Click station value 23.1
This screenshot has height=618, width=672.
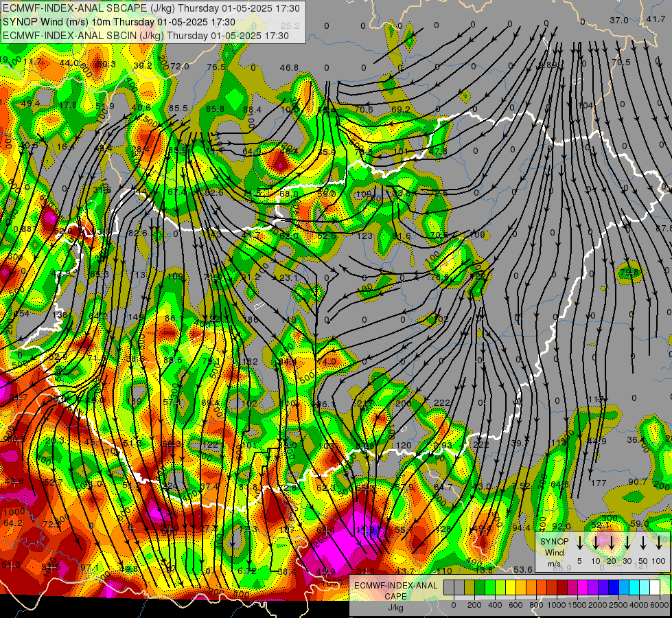coord(288,278)
